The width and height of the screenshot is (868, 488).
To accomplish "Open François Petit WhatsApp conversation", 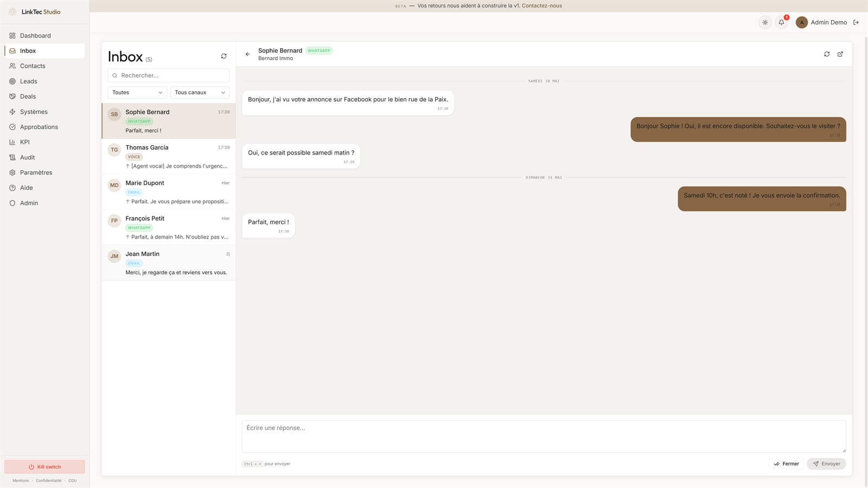I will click(169, 228).
